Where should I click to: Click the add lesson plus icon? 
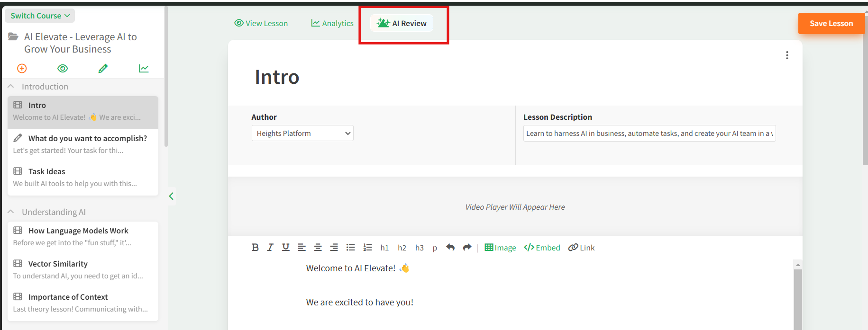click(22, 68)
